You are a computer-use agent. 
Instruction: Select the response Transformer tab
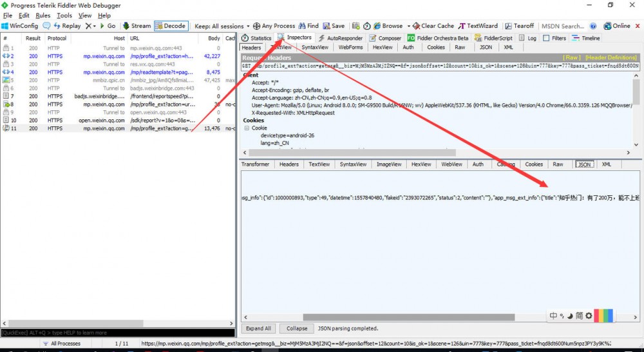pos(255,164)
